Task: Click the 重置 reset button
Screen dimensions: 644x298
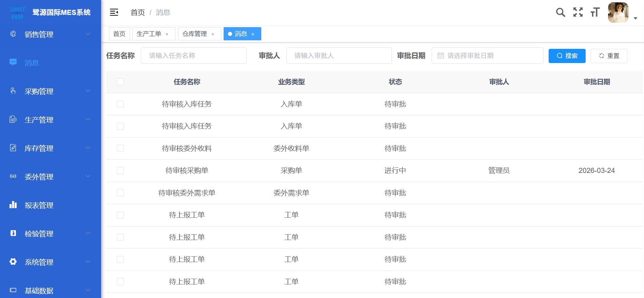Action: point(609,56)
